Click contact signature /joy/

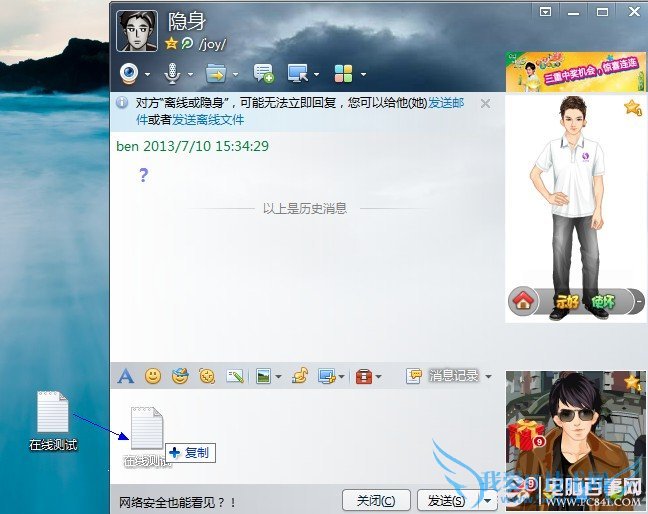[x=212, y=43]
